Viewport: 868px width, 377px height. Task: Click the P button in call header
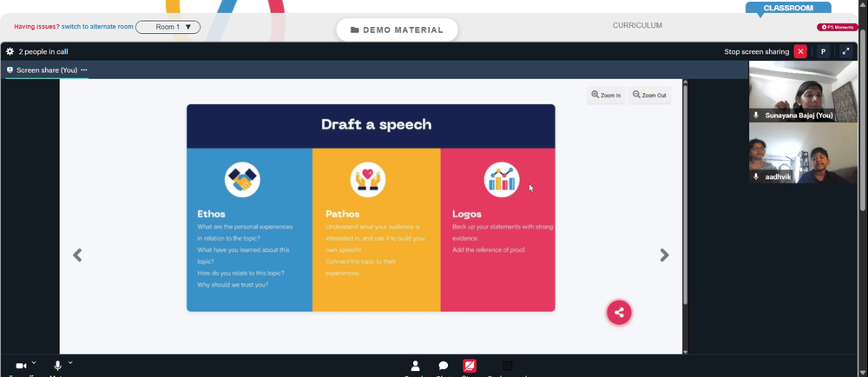click(x=823, y=51)
